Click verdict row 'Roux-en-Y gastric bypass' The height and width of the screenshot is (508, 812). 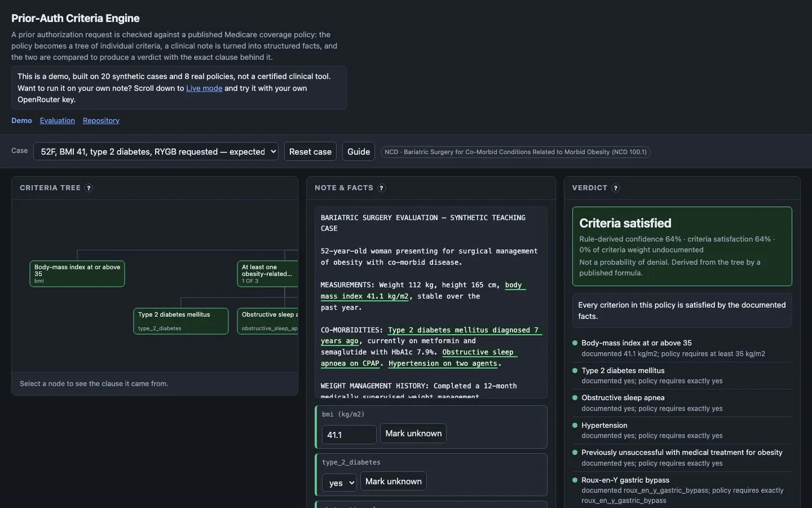[x=682, y=490]
